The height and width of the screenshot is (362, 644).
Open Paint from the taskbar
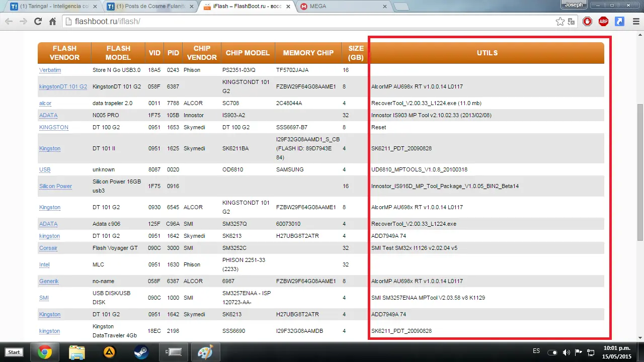(x=205, y=352)
